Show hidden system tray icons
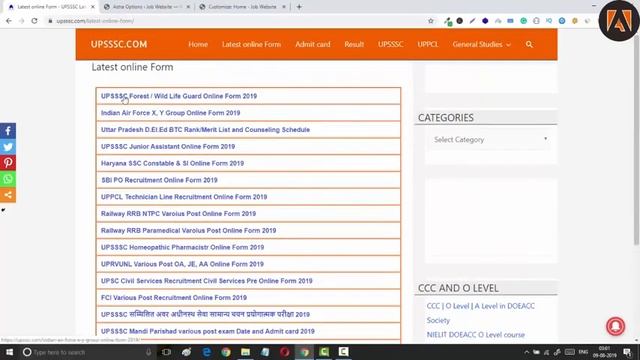The width and height of the screenshot is (640, 360). pyautogui.click(x=527, y=352)
